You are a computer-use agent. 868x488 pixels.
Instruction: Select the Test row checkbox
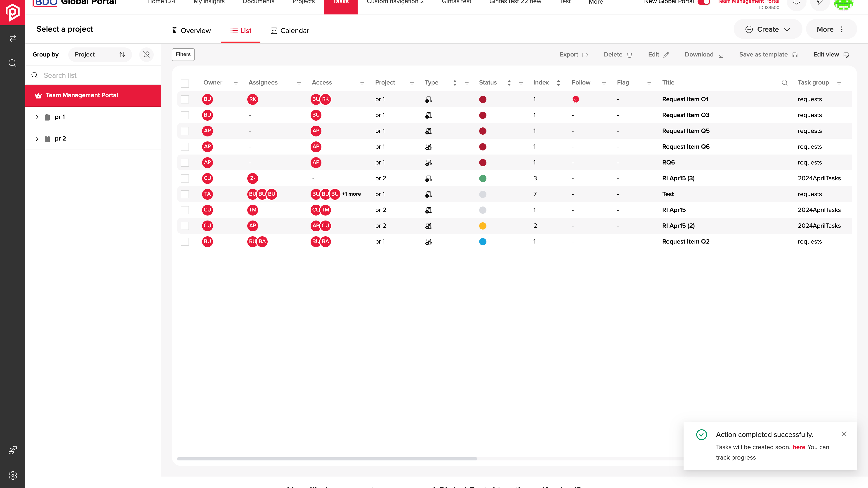point(185,194)
